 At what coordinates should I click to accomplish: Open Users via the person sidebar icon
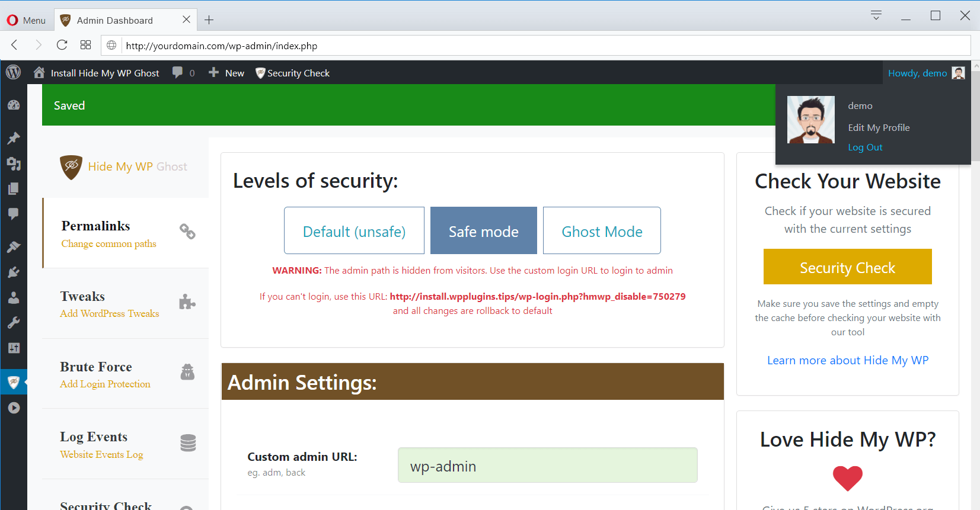tap(14, 297)
